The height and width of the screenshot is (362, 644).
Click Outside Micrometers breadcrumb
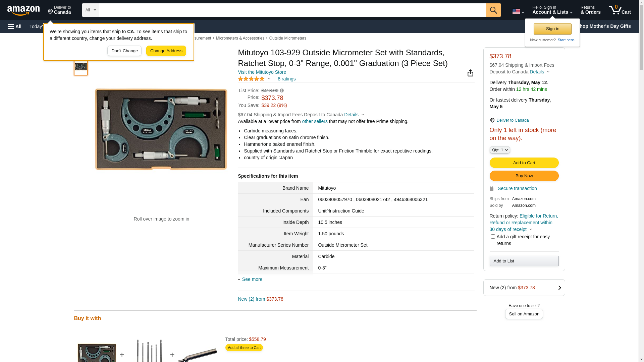pyautogui.click(x=287, y=38)
